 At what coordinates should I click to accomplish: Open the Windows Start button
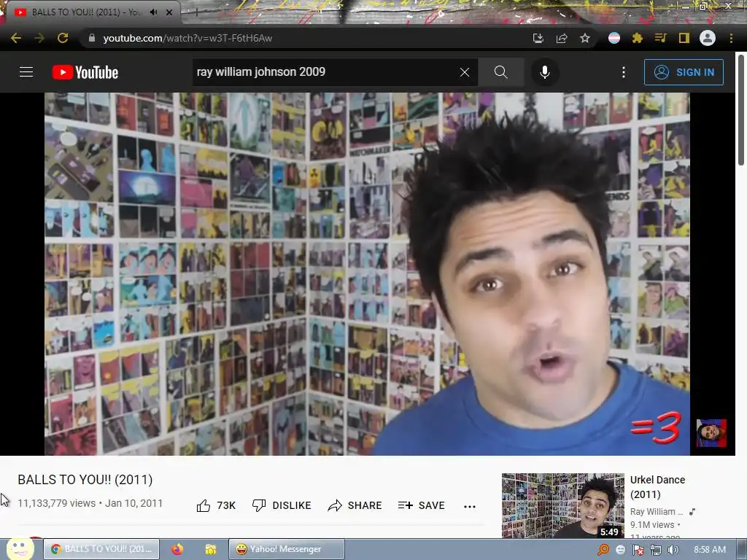point(20,548)
